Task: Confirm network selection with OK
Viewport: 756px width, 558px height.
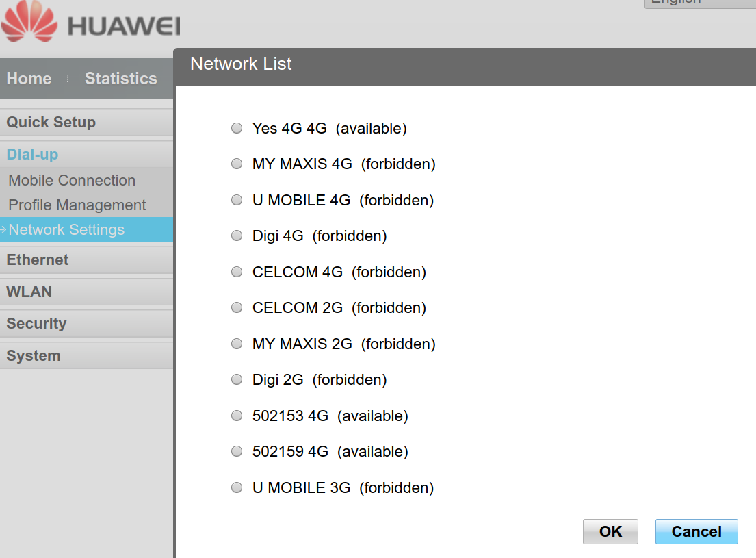Action: tap(610, 531)
